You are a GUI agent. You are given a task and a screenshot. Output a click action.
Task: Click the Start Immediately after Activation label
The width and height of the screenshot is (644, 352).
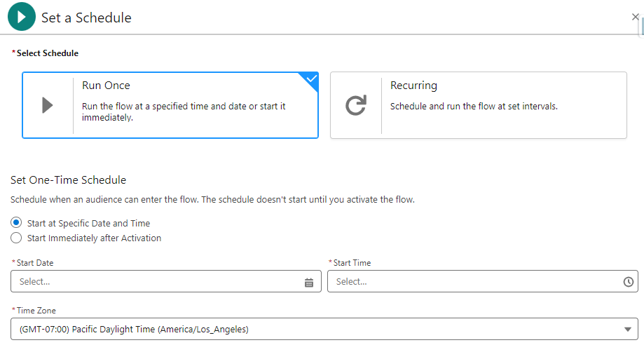[94, 238]
